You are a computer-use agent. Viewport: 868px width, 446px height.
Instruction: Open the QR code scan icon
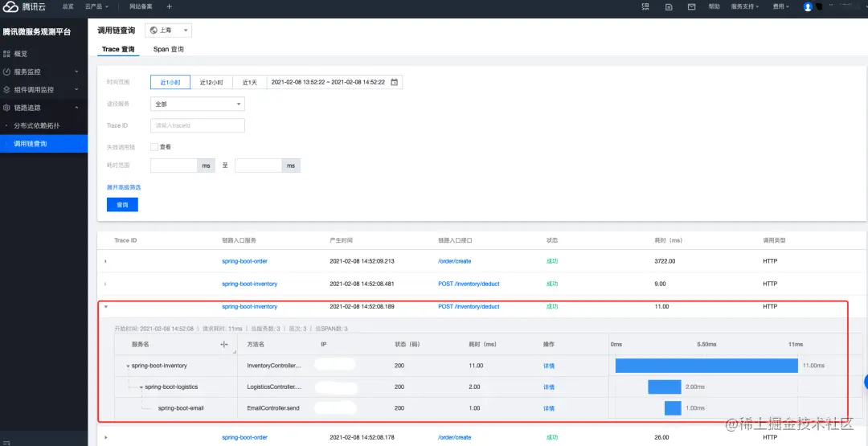645,6
